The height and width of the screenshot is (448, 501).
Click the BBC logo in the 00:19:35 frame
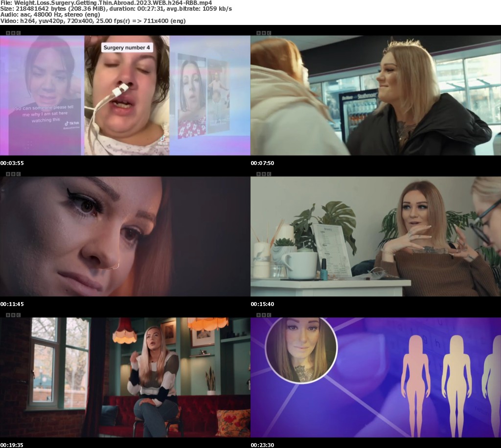click(13, 315)
